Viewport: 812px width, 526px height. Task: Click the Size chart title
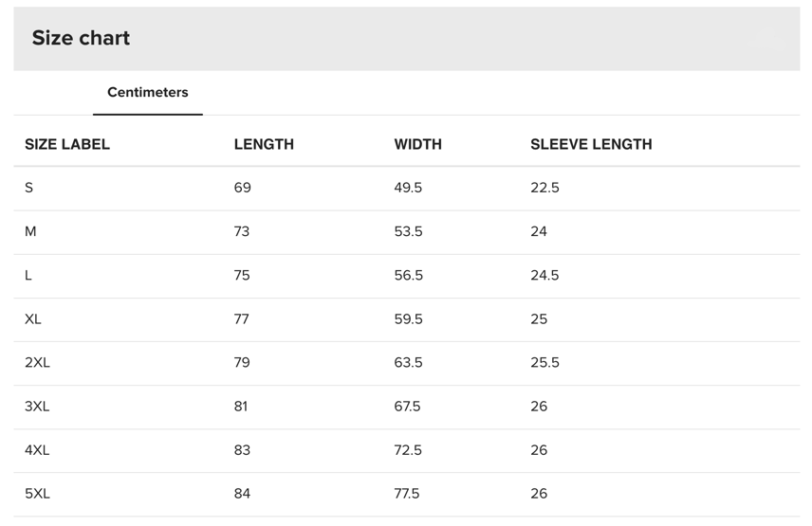81,38
